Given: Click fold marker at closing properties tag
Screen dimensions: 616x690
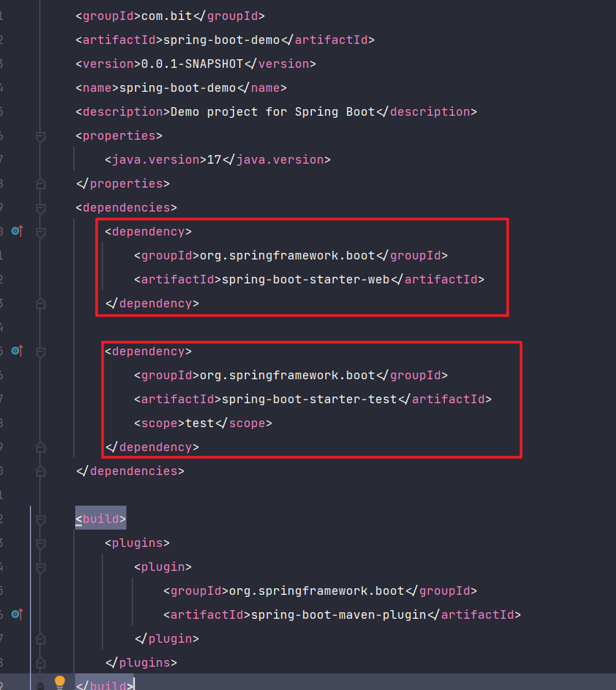Looking at the screenshot, I should 41,184.
